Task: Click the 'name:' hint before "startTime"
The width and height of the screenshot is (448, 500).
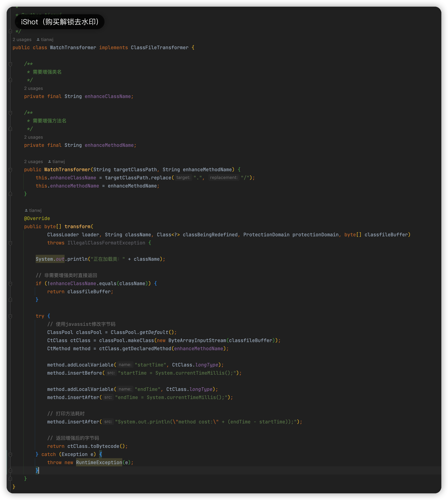Action: [125, 365]
